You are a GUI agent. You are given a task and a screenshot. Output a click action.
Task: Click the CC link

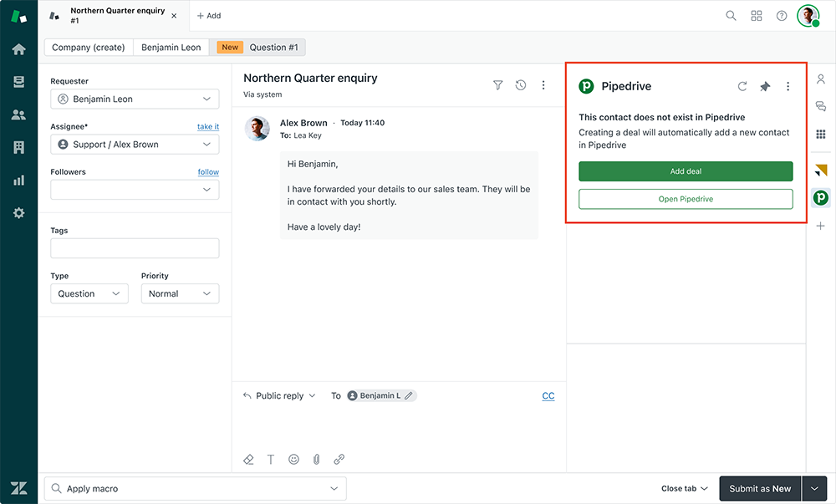pos(548,396)
